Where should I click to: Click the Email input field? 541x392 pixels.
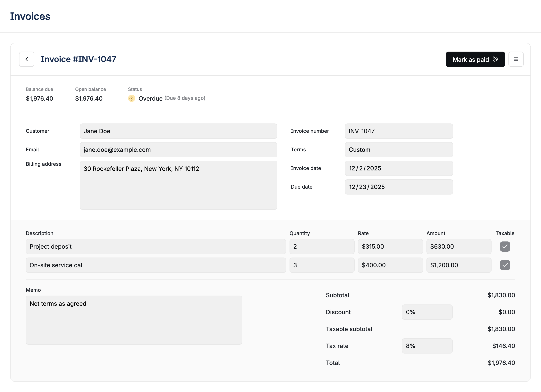[x=178, y=150]
